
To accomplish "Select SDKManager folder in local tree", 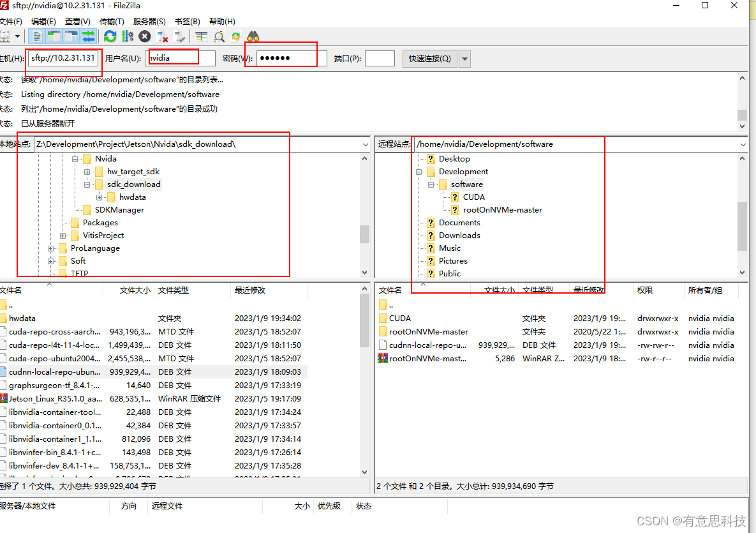I will tap(119, 210).
